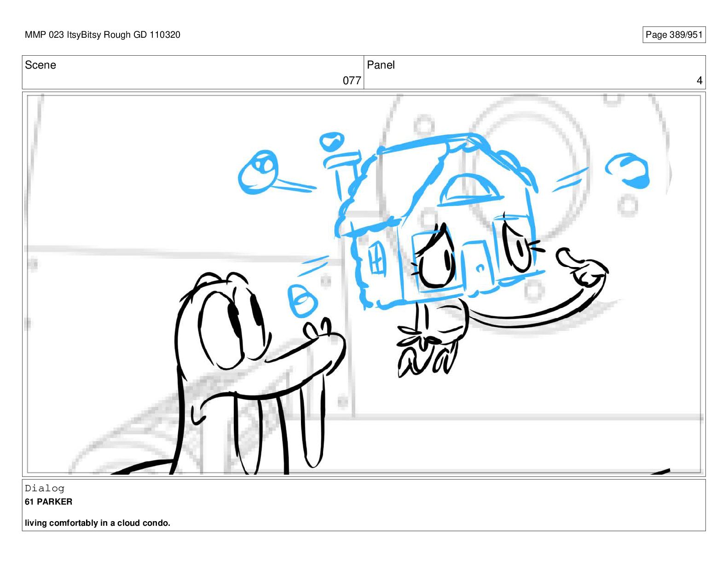Click the panel number '4'
This screenshot has height=564, width=728.
699,81
